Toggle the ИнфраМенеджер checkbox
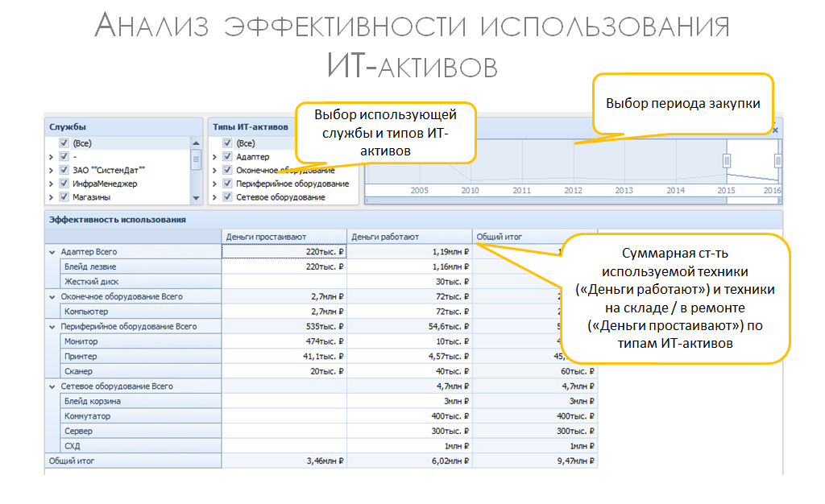The width and height of the screenshot is (825, 504). click(64, 184)
